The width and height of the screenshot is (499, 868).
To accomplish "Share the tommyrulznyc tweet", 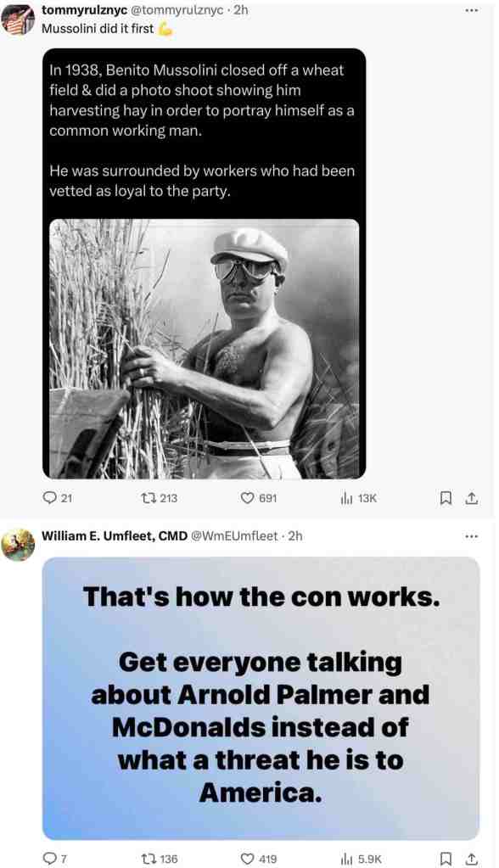I will (471, 498).
